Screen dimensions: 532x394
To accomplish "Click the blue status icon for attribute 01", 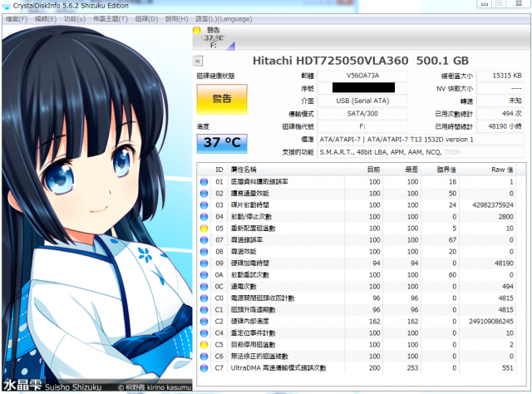I will click(204, 182).
